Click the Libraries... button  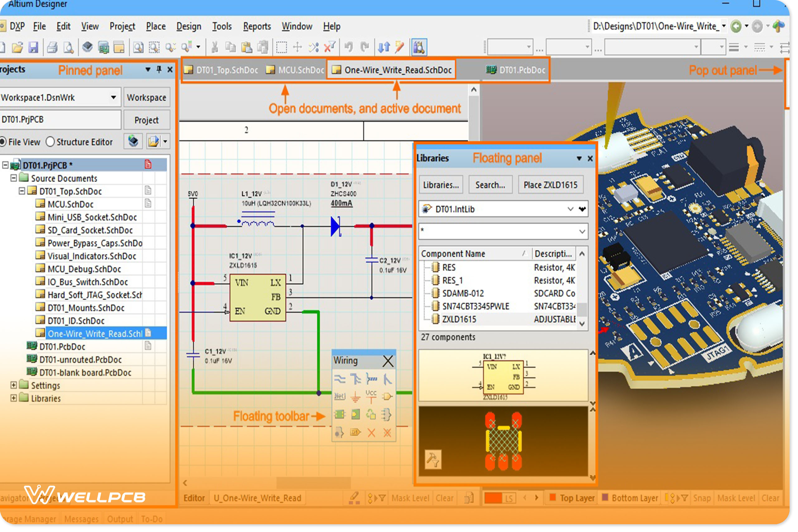(441, 185)
